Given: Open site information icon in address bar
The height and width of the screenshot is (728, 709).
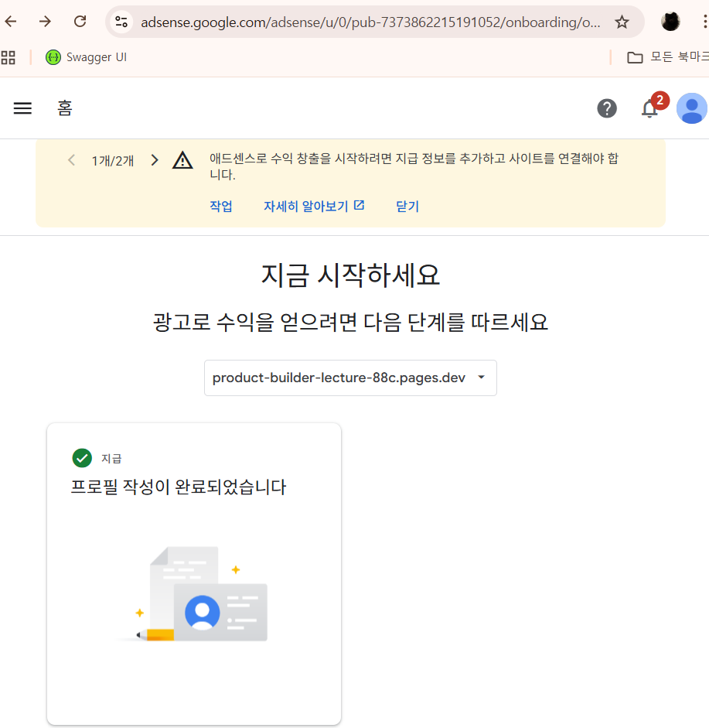Looking at the screenshot, I should 121,22.
